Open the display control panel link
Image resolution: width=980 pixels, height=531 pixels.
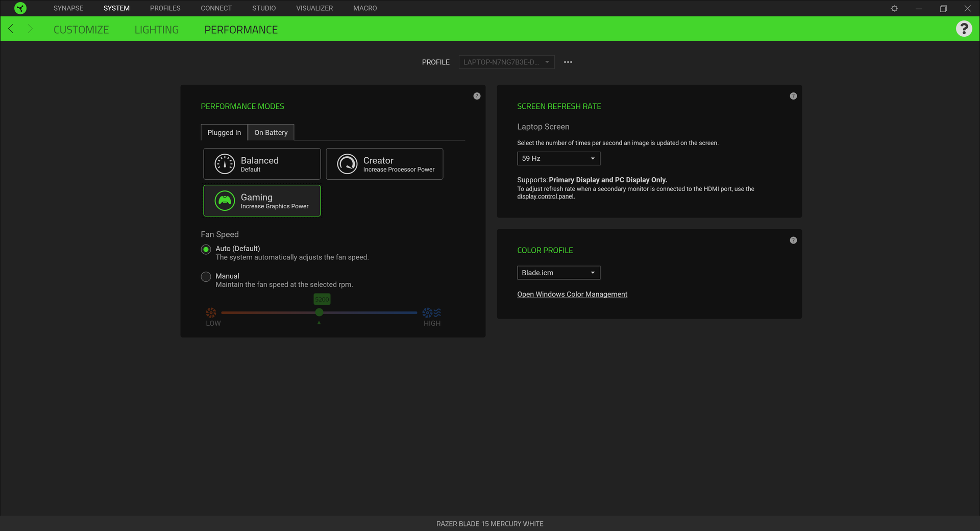point(546,197)
